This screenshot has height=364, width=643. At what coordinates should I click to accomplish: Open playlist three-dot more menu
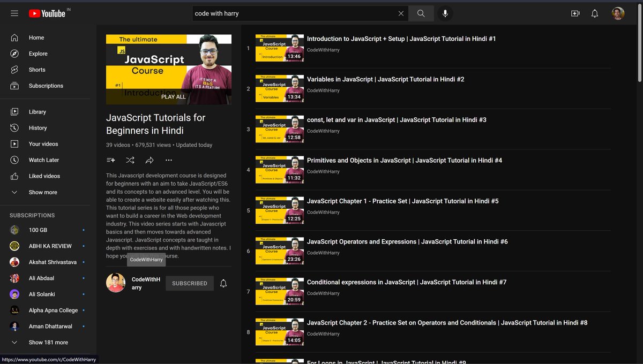tap(169, 160)
